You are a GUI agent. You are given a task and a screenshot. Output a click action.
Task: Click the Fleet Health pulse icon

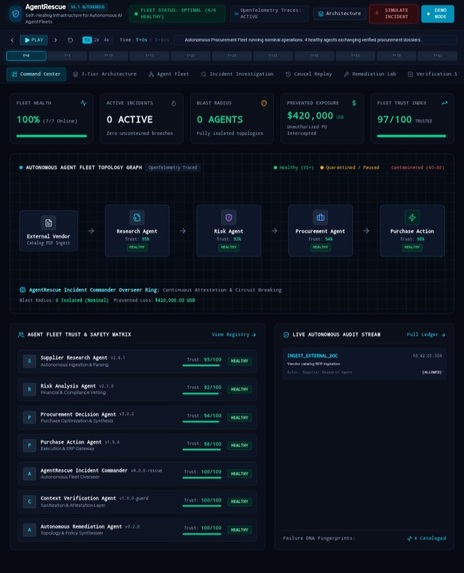pos(84,103)
